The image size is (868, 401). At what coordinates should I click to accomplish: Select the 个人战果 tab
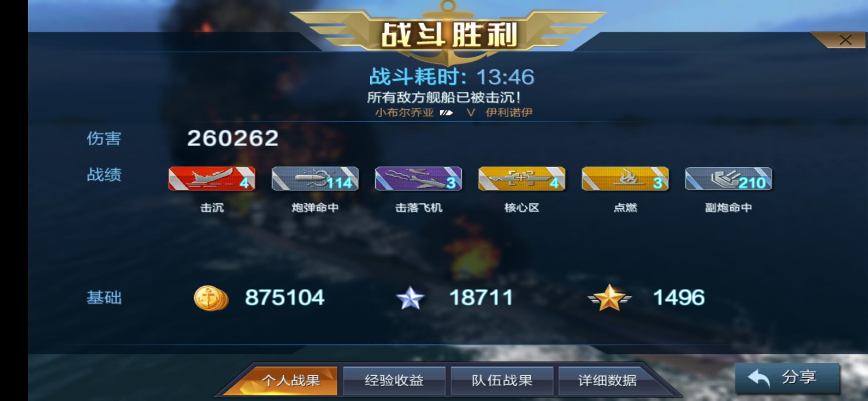pyautogui.click(x=291, y=381)
